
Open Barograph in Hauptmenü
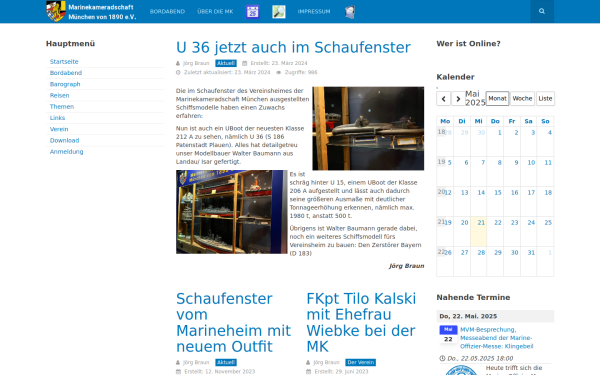click(65, 84)
